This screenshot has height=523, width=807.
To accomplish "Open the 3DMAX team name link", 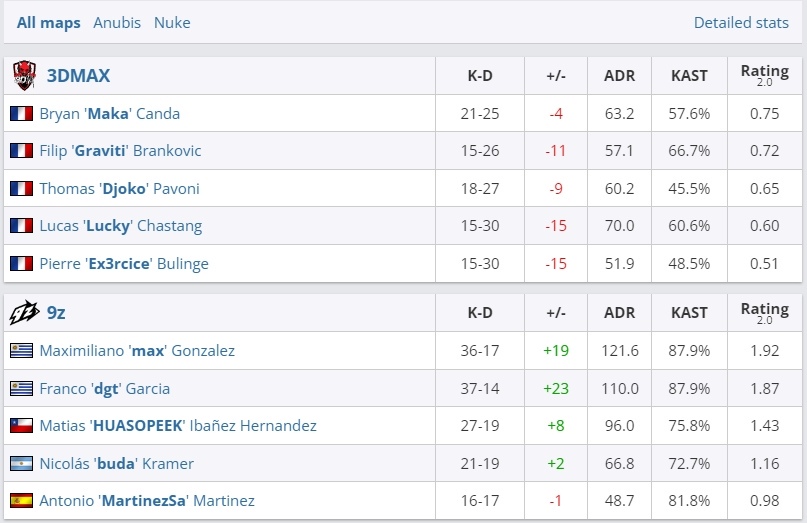I will click(78, 76).
